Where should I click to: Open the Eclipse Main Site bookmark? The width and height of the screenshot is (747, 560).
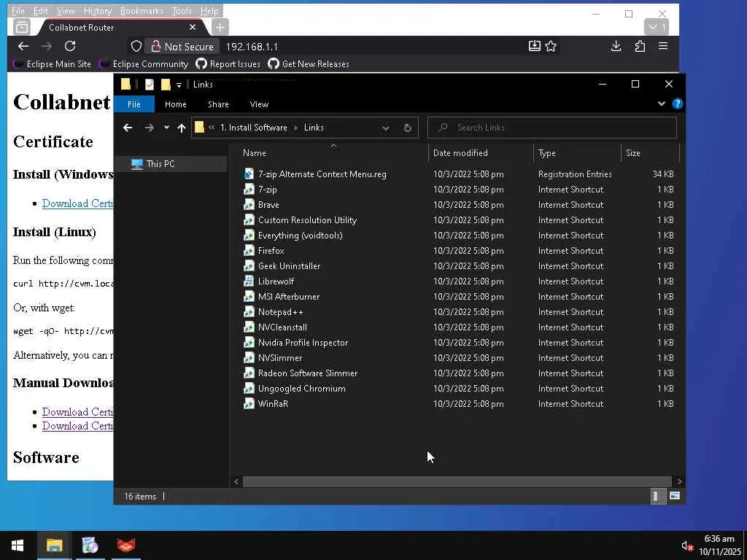point(52,64)
